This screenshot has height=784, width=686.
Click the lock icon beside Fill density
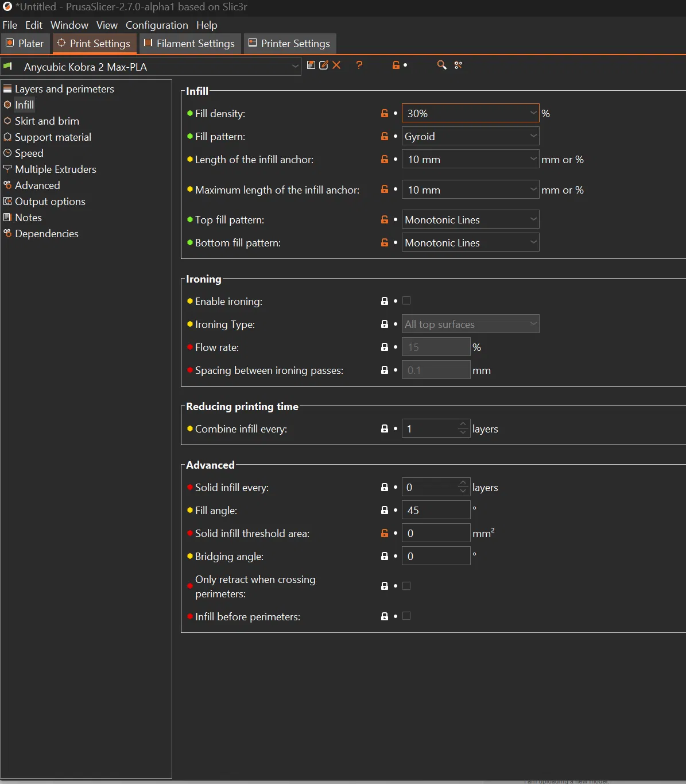[x=385, y=113]
